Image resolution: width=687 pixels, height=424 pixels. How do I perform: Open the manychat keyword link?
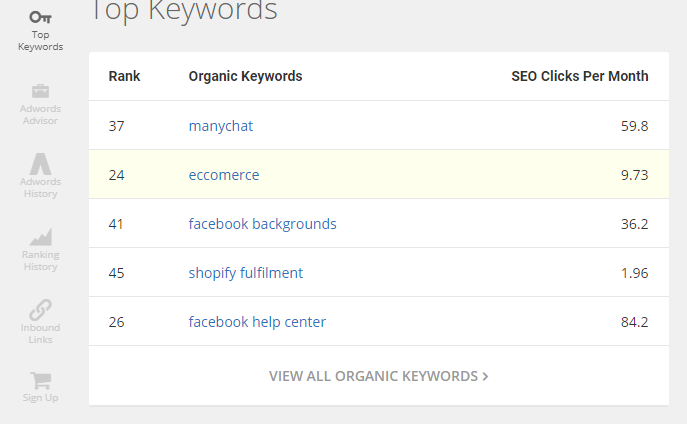[x=220, y=126]
